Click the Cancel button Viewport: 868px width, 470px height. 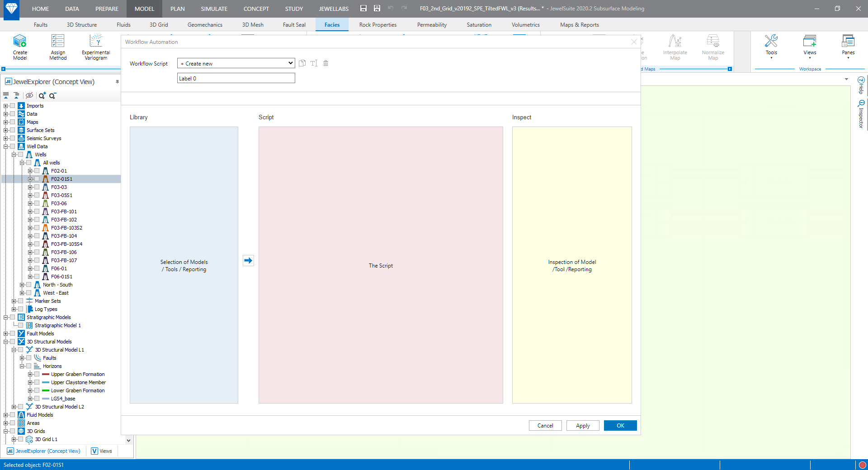(545, 426)
